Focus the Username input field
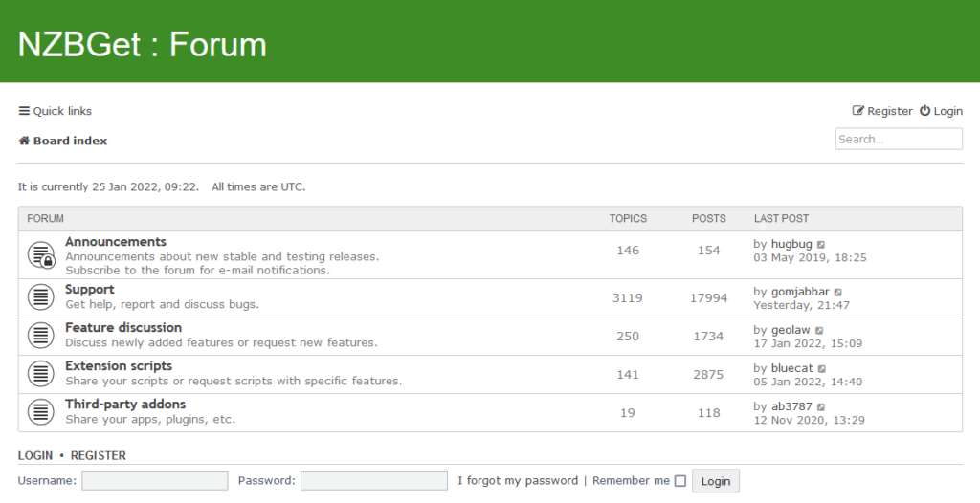 click(x=155, y=480)
